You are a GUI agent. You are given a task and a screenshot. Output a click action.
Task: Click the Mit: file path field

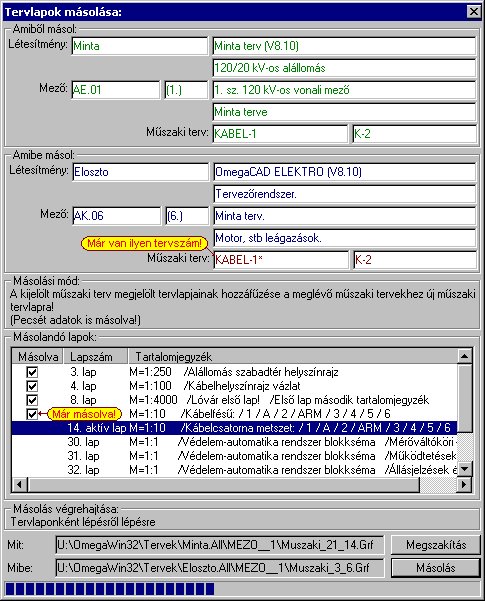[220, 545]
